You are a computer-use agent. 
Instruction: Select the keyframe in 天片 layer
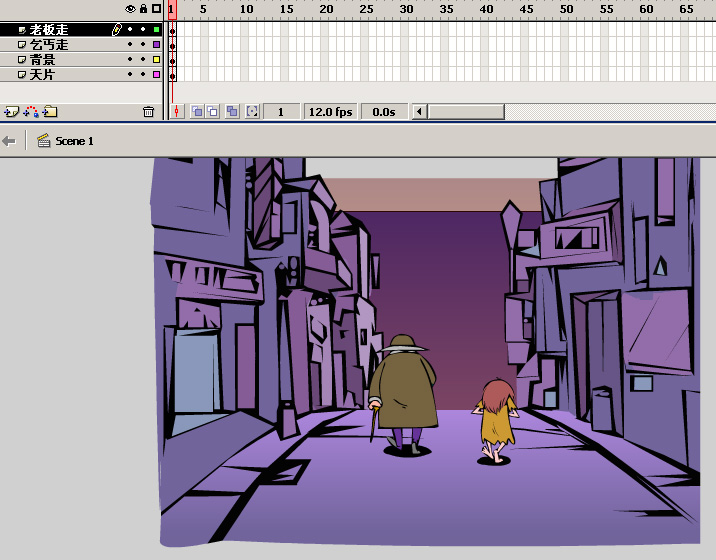173,74
